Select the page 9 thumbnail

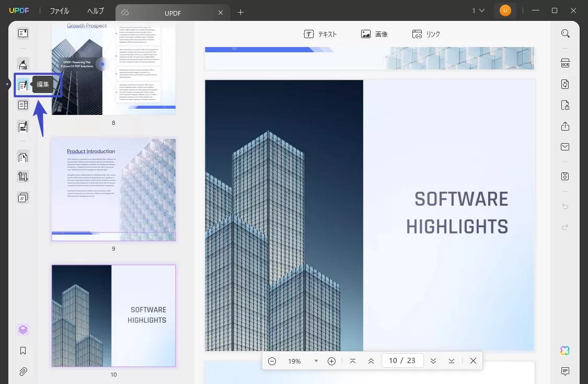113,190
